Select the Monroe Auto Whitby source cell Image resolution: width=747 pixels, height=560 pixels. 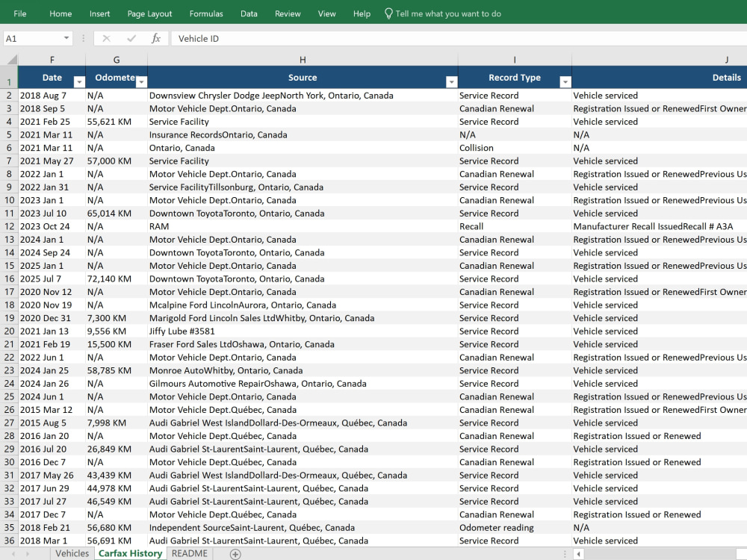pyautogui.click(x=303, y=370)
